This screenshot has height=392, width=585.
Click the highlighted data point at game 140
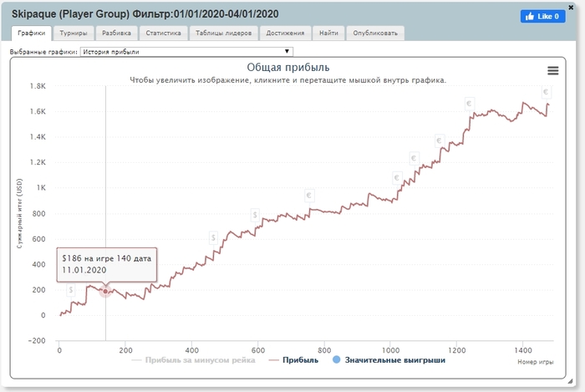pos(105,291)
